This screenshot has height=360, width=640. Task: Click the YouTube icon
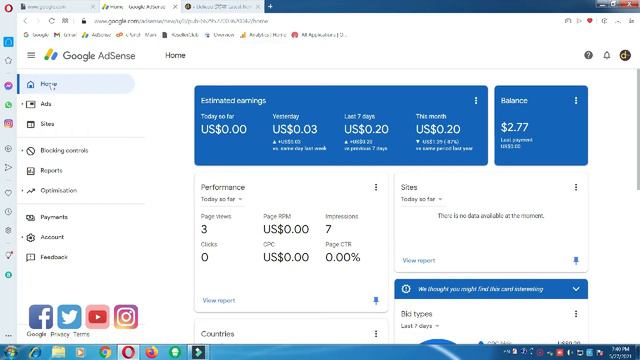(x=98, y=317)
